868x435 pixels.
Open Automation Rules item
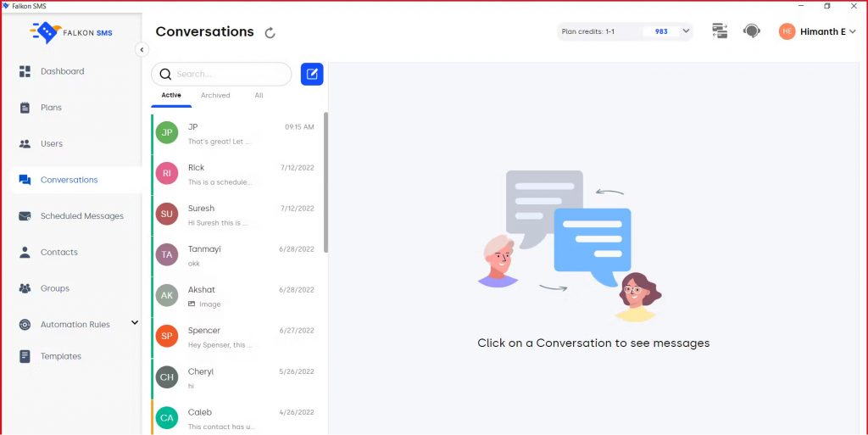pyautogui.click(x=75, y=324)
